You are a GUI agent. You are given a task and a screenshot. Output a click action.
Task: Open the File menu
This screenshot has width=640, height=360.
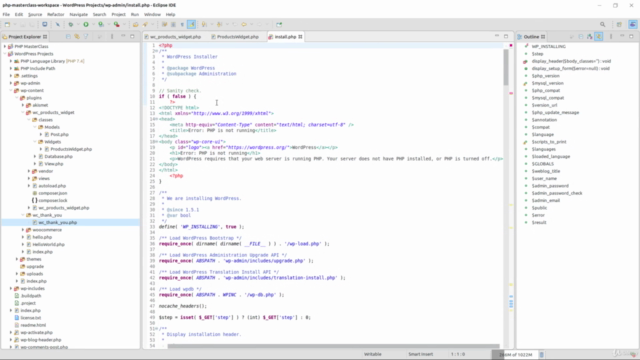[x=6, y=14]
